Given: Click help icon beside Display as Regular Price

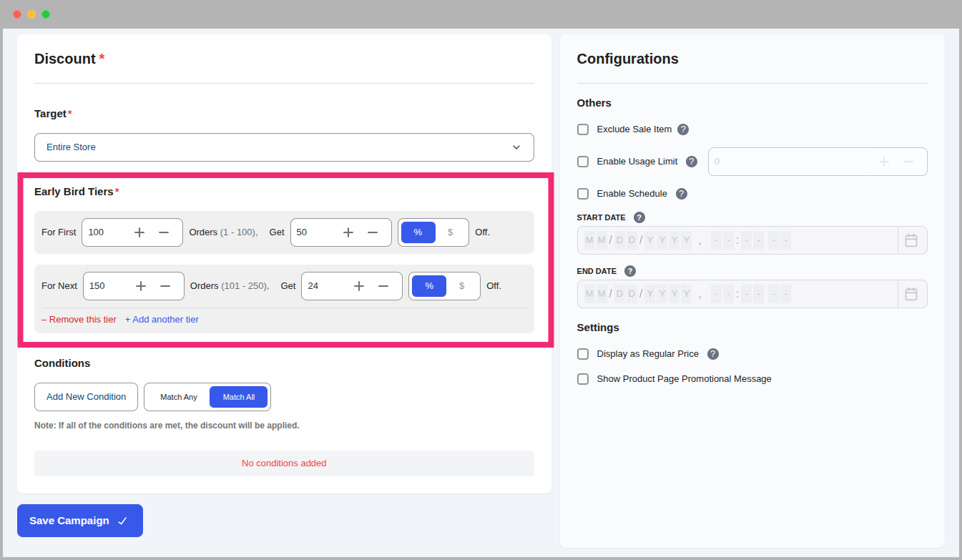Looking at the screenshot, I should pos(713,354).
